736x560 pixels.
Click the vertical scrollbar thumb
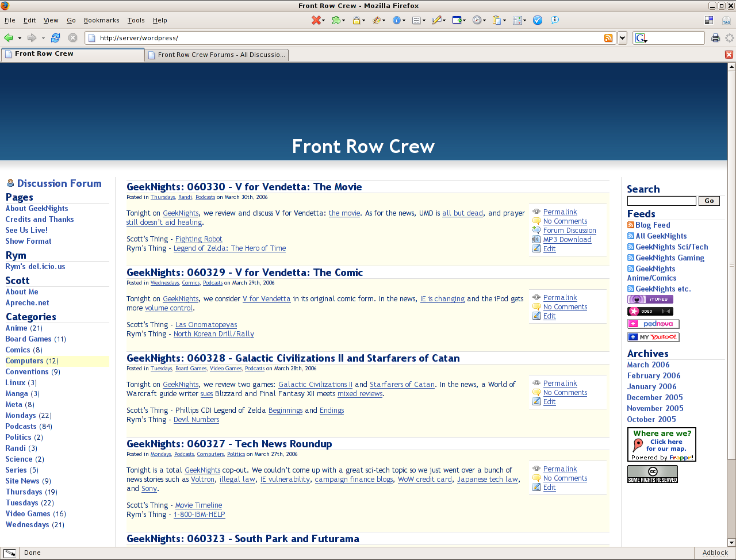731,264
